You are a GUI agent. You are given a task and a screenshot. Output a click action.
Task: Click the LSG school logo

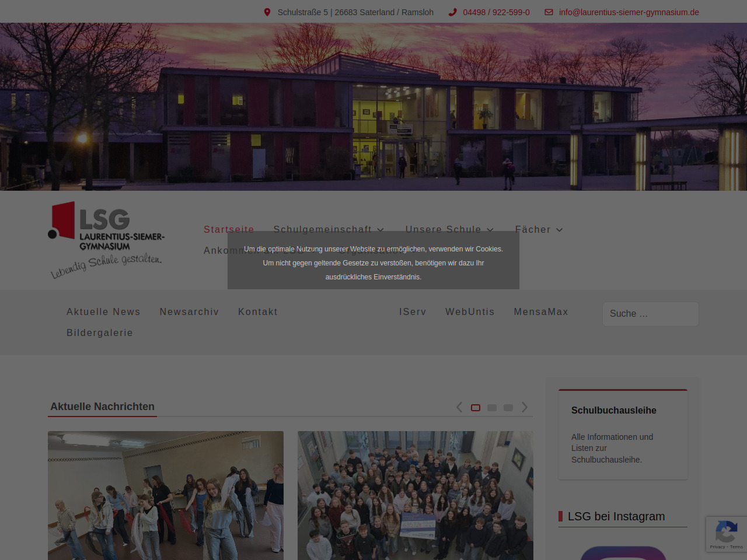point(106,240)
